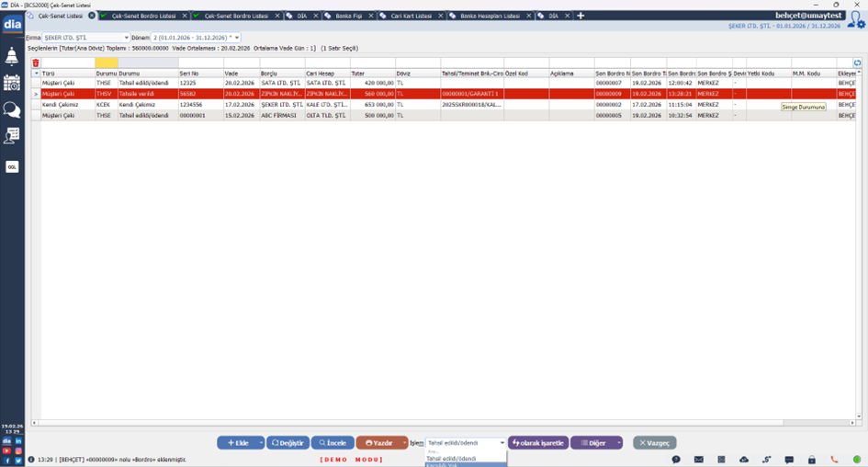Click the user profile icon at top right
The width and height of the screenshot is (868, 467).
855,19
